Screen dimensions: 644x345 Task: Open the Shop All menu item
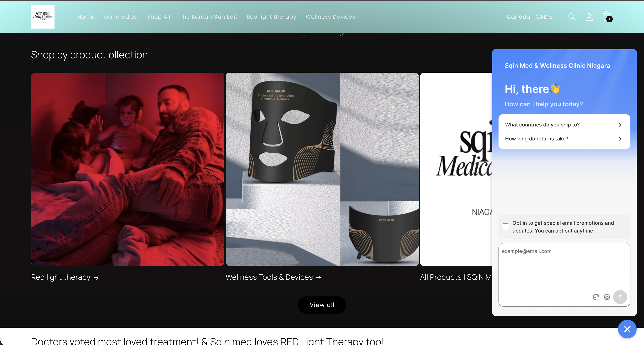[x=158, y=17]
